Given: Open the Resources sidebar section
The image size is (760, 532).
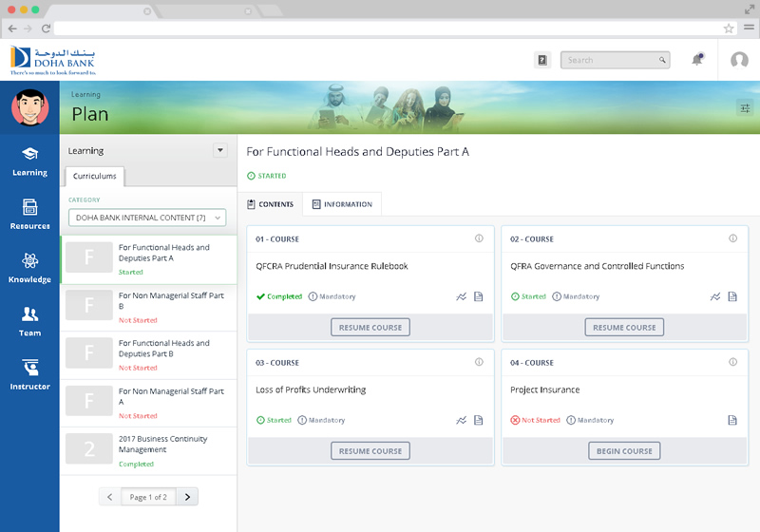Looking at the screenshot, I should (29, 214).
